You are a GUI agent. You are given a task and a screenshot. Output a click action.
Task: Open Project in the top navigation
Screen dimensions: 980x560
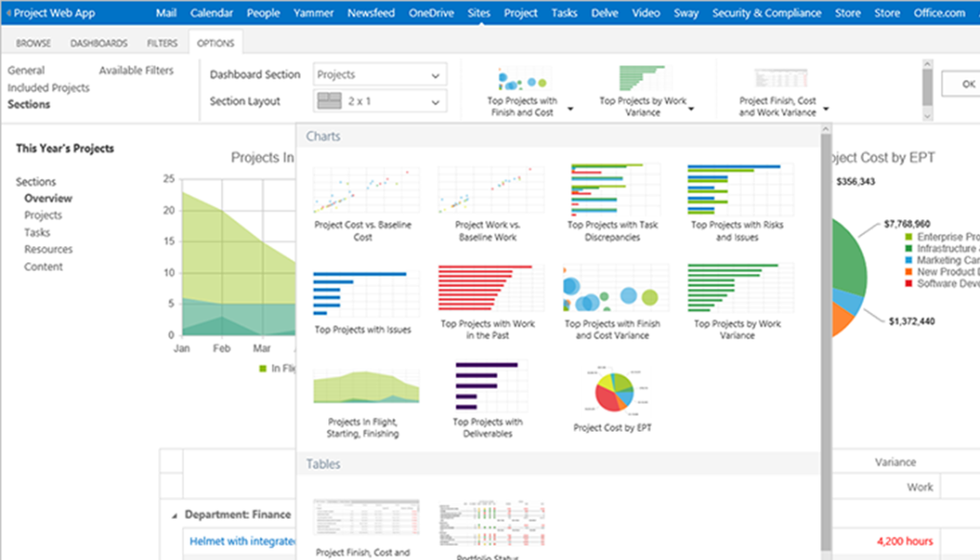click(521, 12)
